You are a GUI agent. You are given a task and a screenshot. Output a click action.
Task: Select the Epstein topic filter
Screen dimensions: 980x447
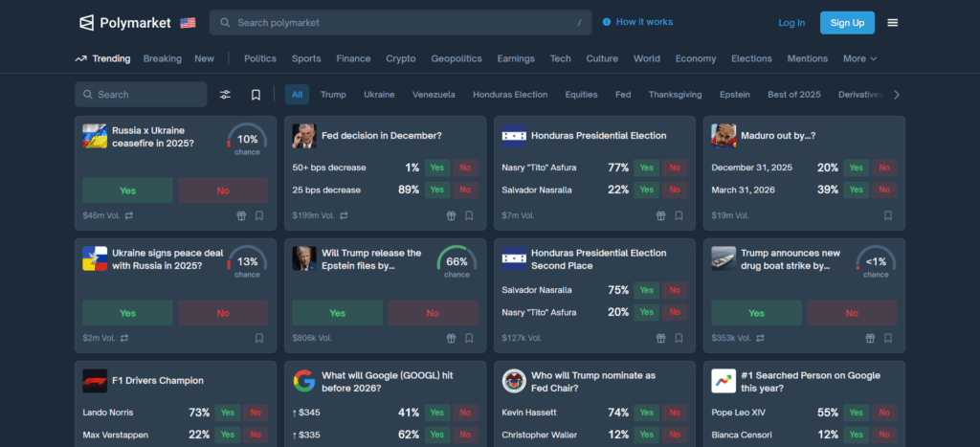coord(735,95)
